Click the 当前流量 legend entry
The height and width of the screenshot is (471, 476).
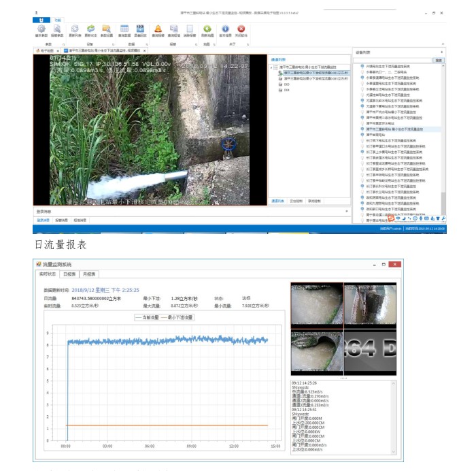point(148,318)
